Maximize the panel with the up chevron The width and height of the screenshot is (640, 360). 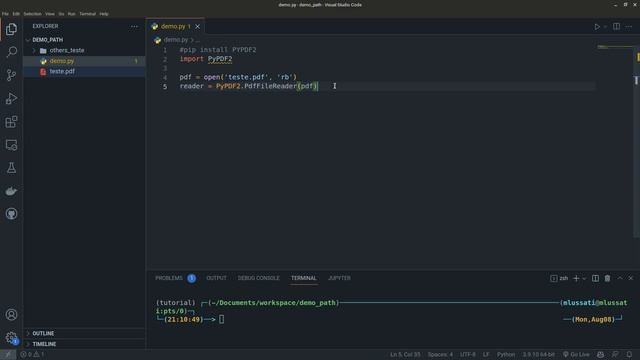[620, 278]
